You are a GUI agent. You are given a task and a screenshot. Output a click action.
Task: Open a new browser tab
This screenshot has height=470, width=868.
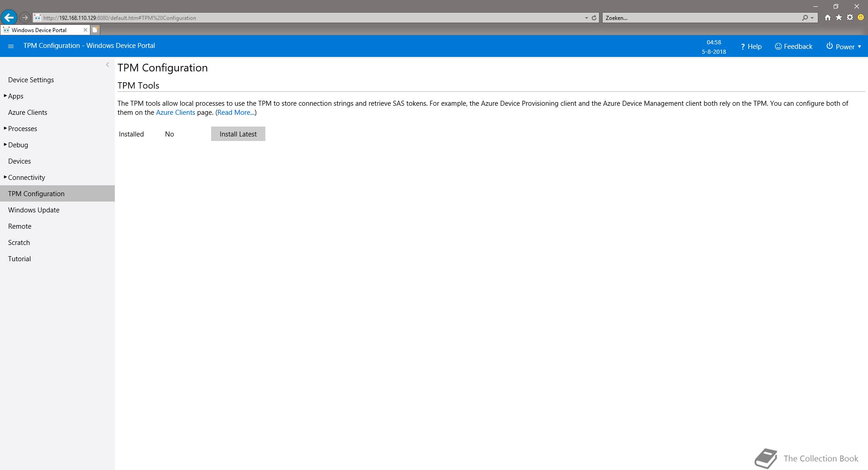[x=95, y=30]
